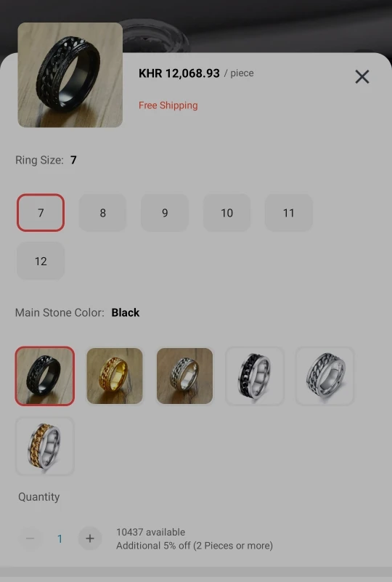The image size is (392, 582).
Task: Decrease quantity with the minus icon
Action: (x=30, y=538)
